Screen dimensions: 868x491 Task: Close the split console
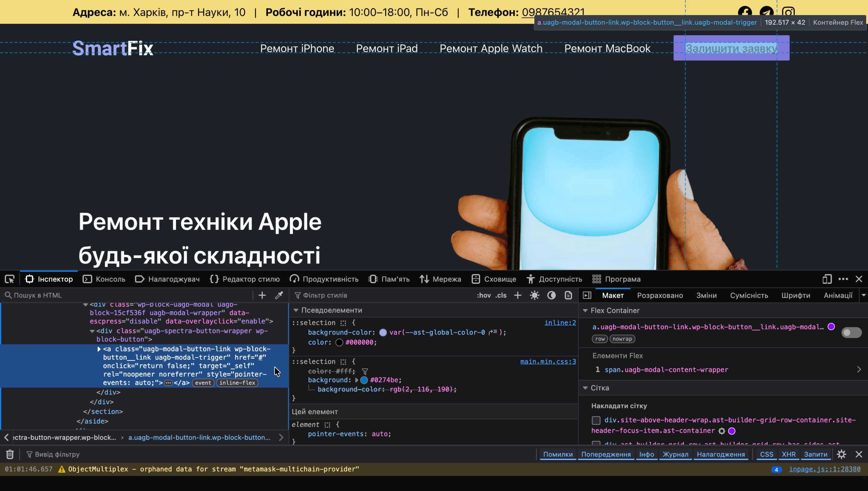(859, 454)
